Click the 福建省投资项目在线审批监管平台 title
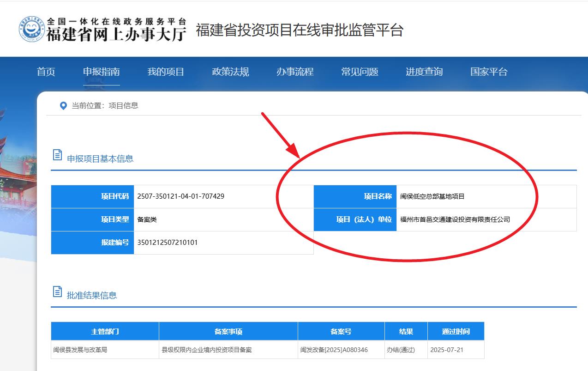Screen dimensions: 588x371 click(300, 30)
